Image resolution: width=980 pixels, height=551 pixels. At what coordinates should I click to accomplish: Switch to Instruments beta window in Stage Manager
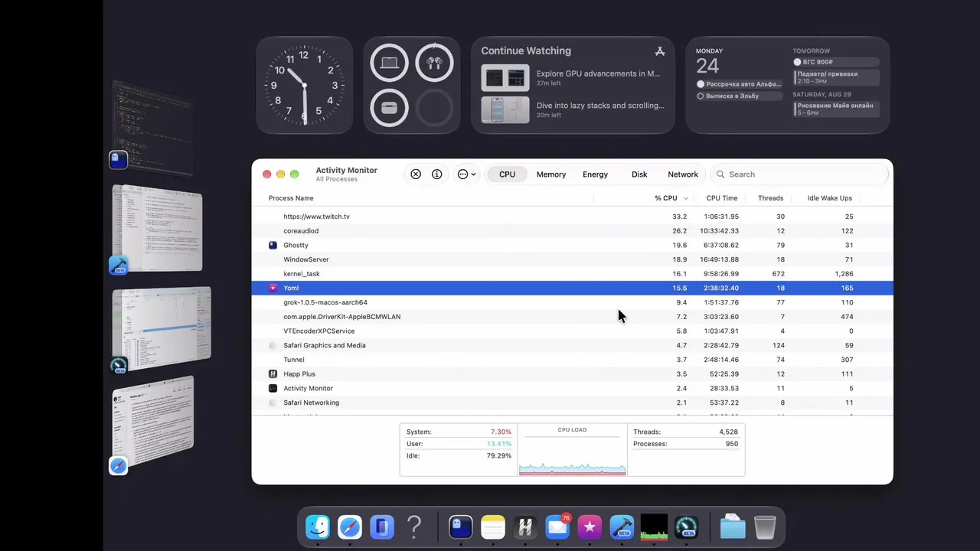[x=160, y=330]
